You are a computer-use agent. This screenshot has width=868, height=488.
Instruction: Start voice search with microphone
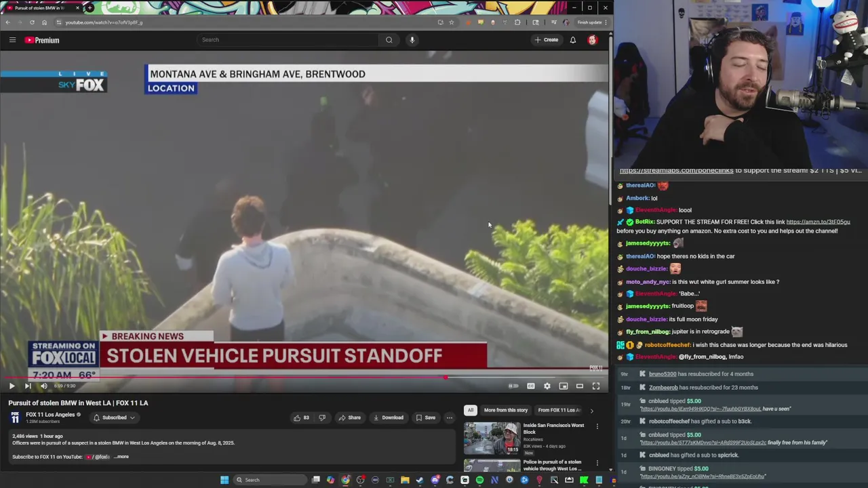pos(412,39)
